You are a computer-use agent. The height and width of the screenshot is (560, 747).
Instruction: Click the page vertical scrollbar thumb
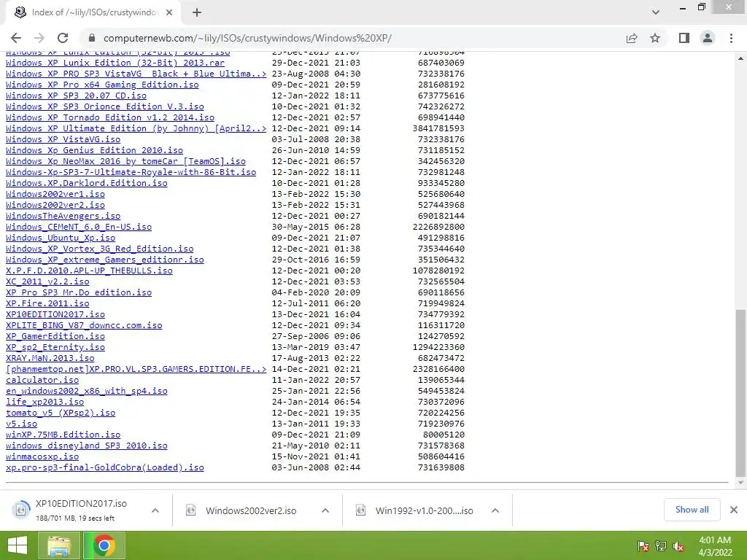740,393
